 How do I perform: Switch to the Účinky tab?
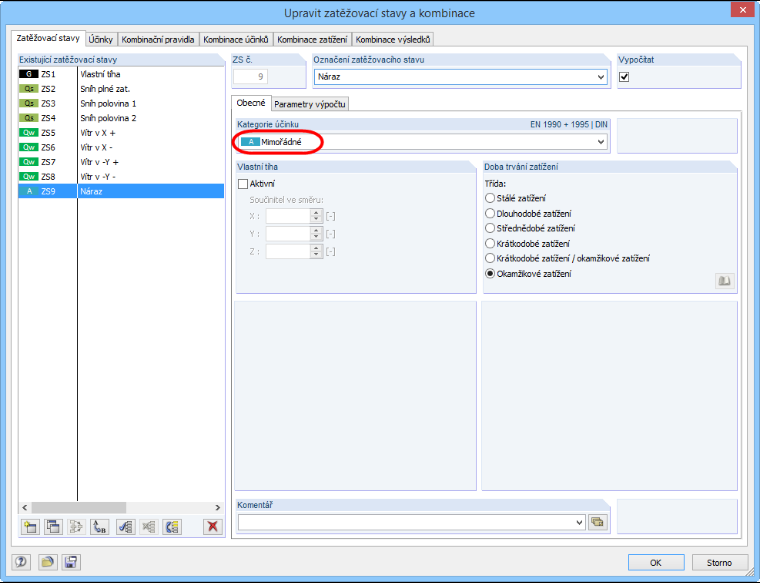tap(101, 39)
